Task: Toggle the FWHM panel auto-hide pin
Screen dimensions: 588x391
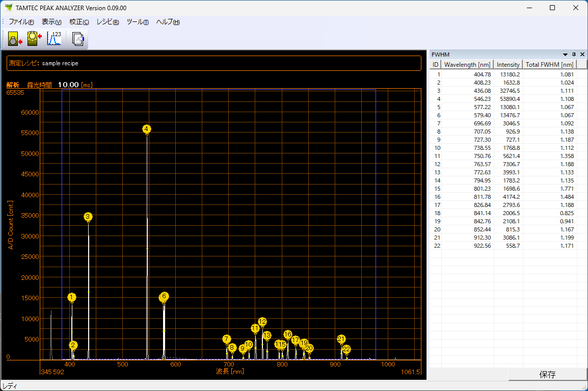Action: 574,54
